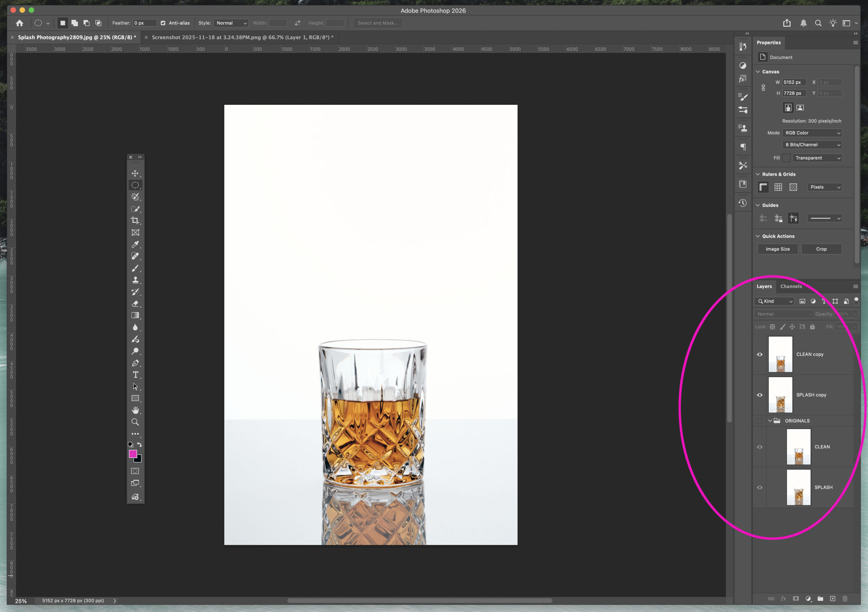Select the Hand tool

click(135, 409)
